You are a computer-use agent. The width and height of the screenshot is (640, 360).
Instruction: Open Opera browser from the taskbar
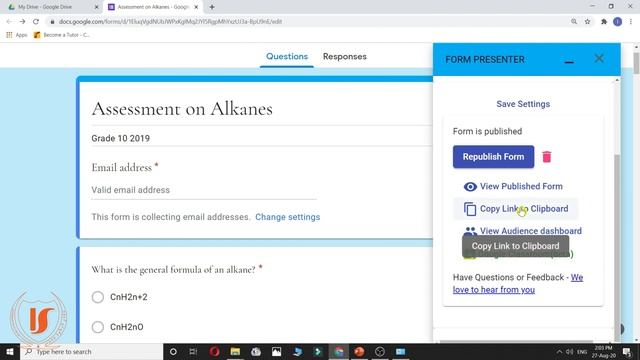(x=214, y=352)
